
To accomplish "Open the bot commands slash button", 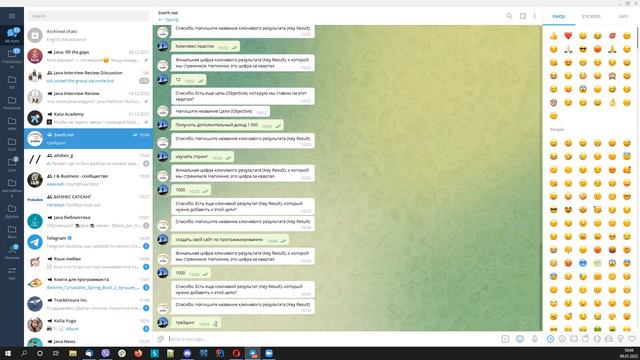I will [505, 339].
